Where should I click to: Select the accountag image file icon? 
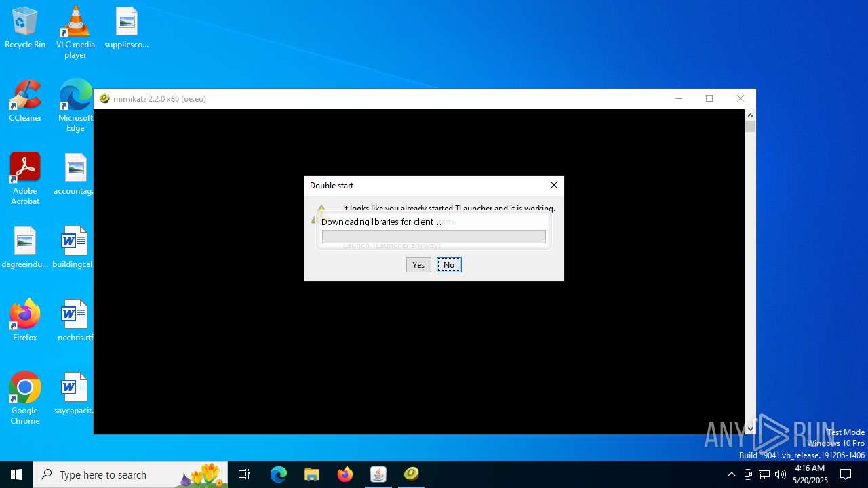75,175
